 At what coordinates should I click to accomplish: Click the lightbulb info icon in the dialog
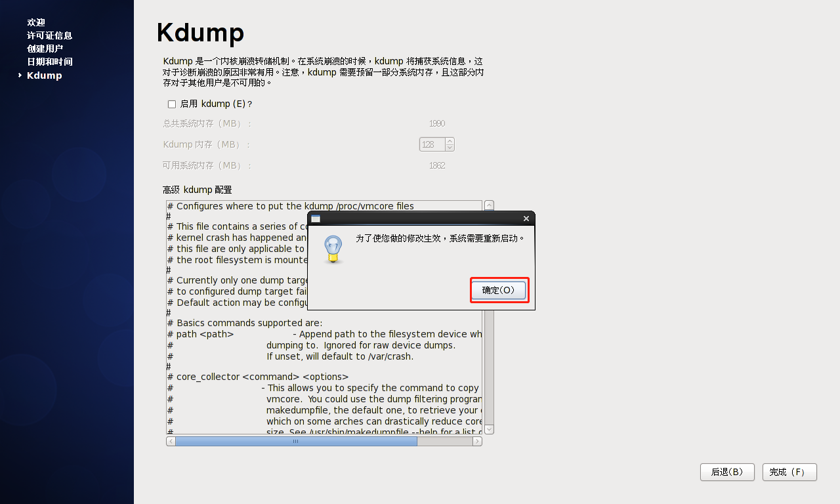(x=333, y=249)
